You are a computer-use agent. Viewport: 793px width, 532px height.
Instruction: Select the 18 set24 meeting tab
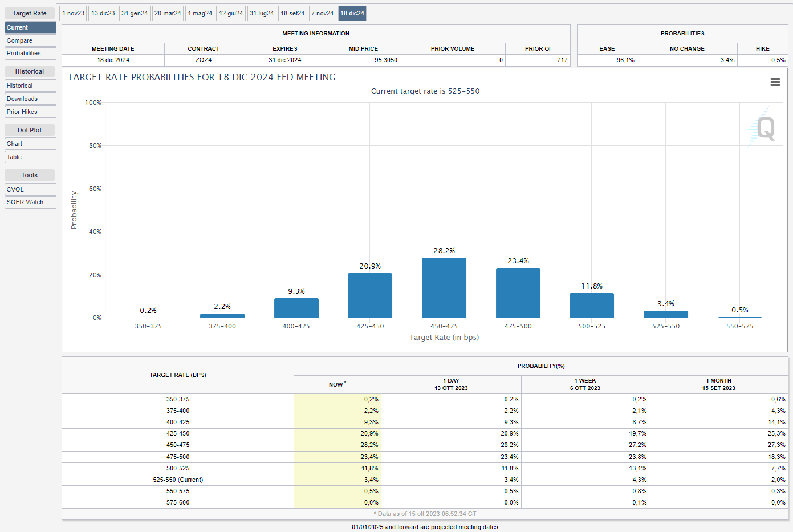pyautogui.click(x=292, y=13)
